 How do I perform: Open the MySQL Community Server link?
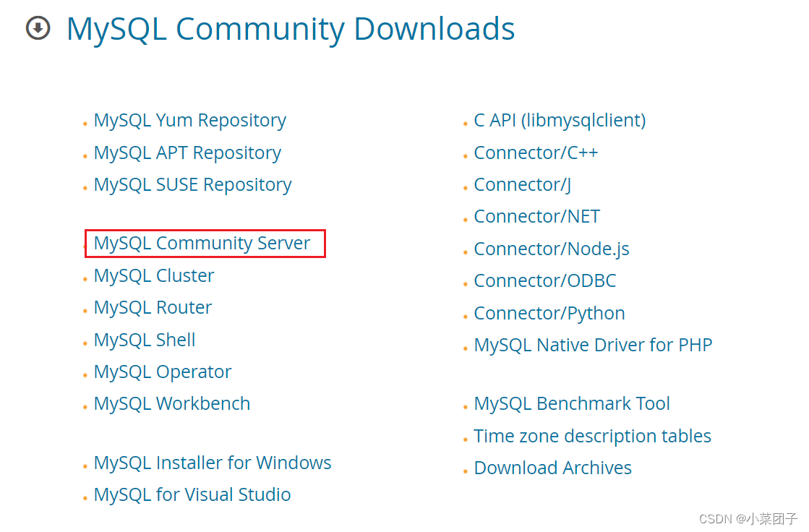[202, 243]
